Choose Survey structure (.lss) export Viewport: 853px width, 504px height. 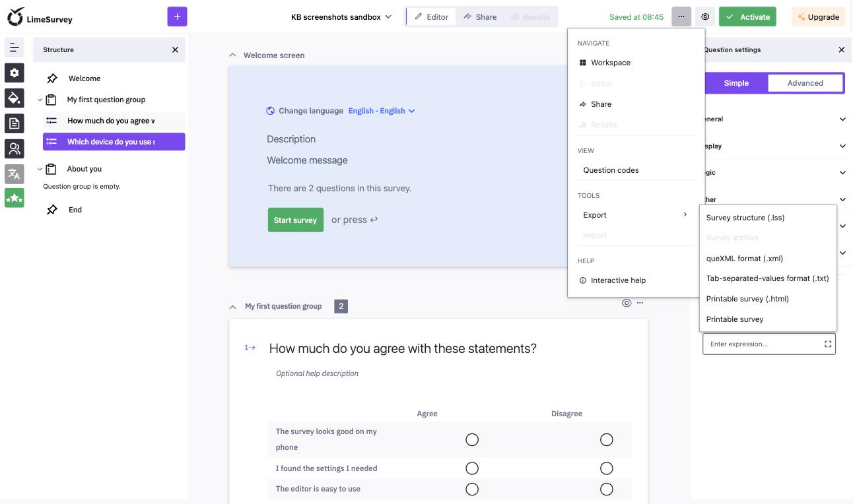click(x=745, y=217)
